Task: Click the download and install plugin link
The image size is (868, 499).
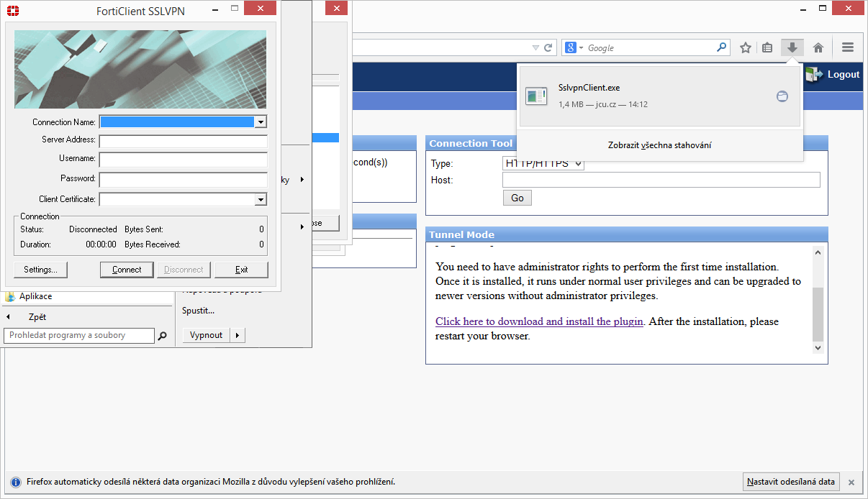Action: [539, 321]
